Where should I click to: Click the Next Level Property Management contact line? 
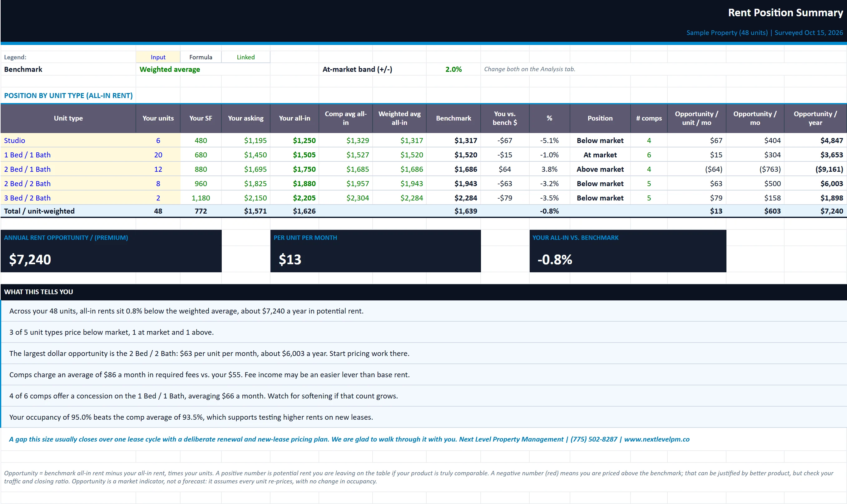tap(349, 439)
